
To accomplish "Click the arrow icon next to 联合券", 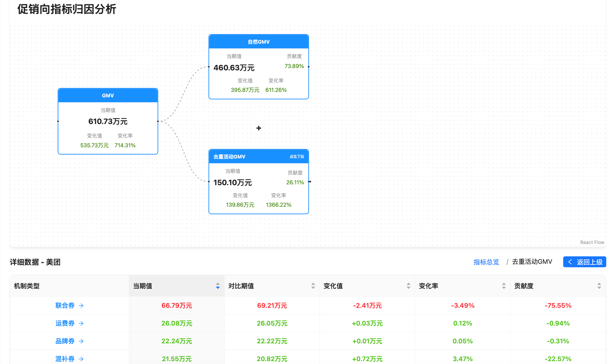I will pos(81,306).
